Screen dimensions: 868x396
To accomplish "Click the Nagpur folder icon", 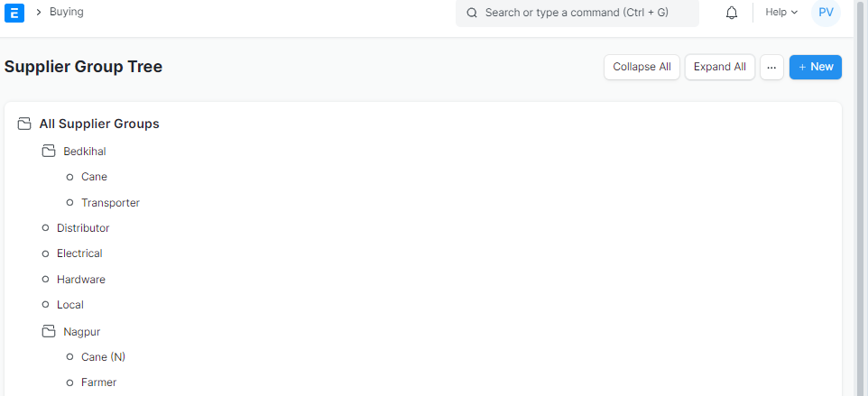I will (x=49, y=331).
